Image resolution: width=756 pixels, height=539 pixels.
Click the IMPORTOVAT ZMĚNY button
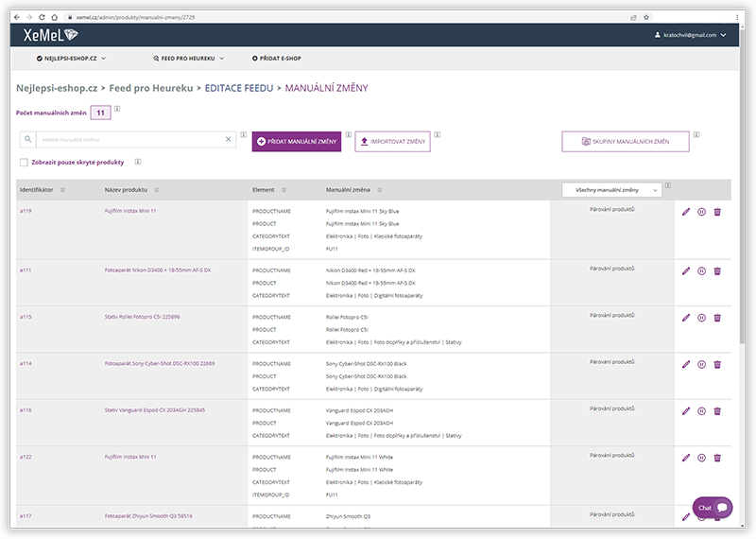(x=392, y=142)
